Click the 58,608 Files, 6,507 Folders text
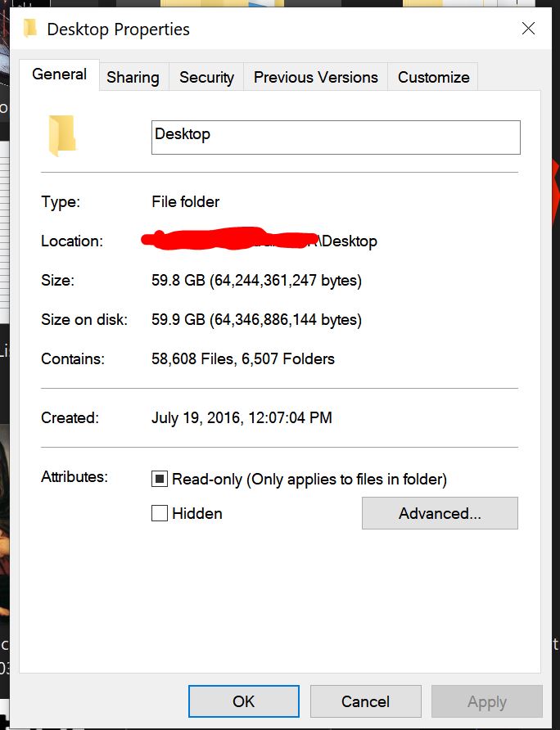 pos(243,359)
